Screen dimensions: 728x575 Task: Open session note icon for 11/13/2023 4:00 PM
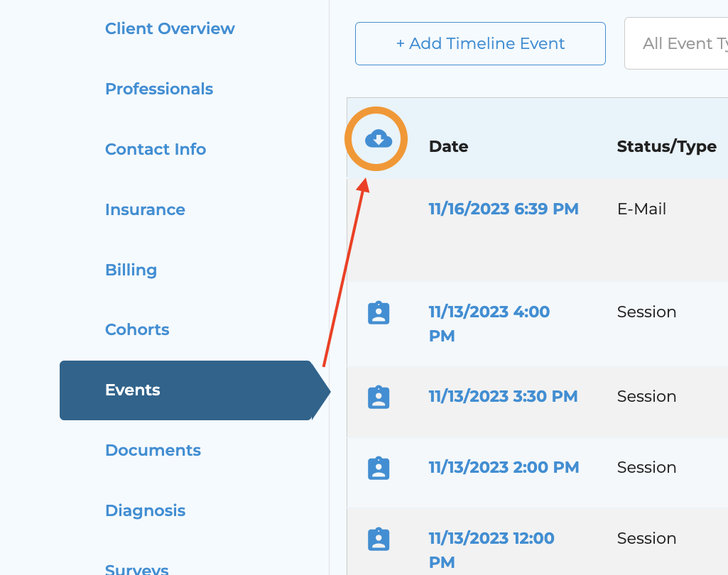pos(379,313)
